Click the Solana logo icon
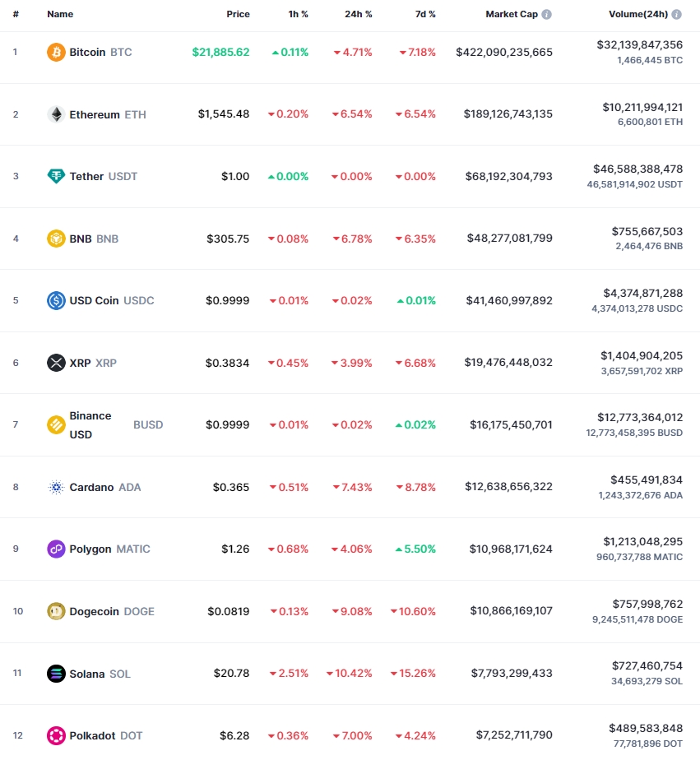700x760 pixels. 56,674
